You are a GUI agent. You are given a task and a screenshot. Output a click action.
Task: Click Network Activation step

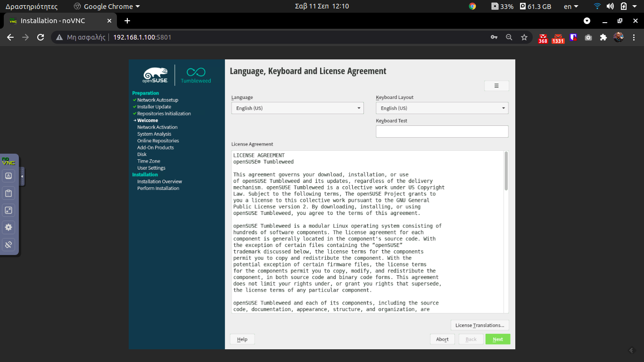pyautogui.click(x=157, y=127)
